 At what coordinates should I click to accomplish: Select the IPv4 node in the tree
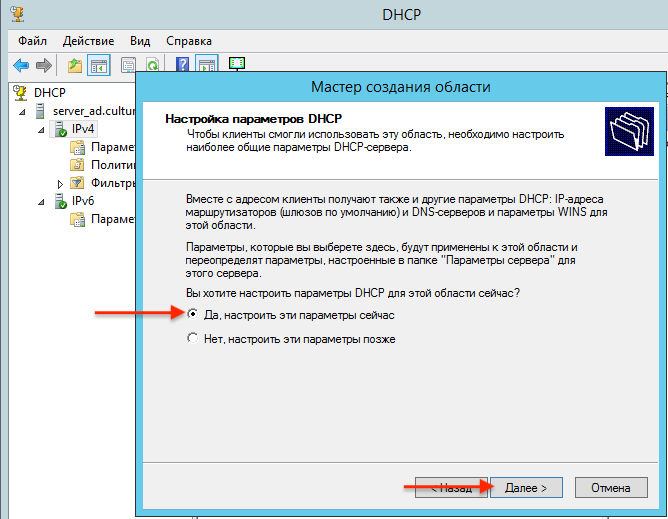point(84,129)
